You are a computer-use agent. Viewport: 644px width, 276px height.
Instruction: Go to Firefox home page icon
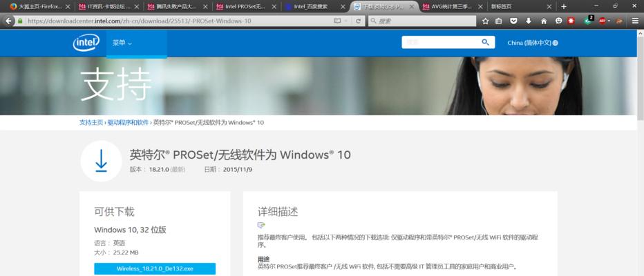click(x=544, y=21)
